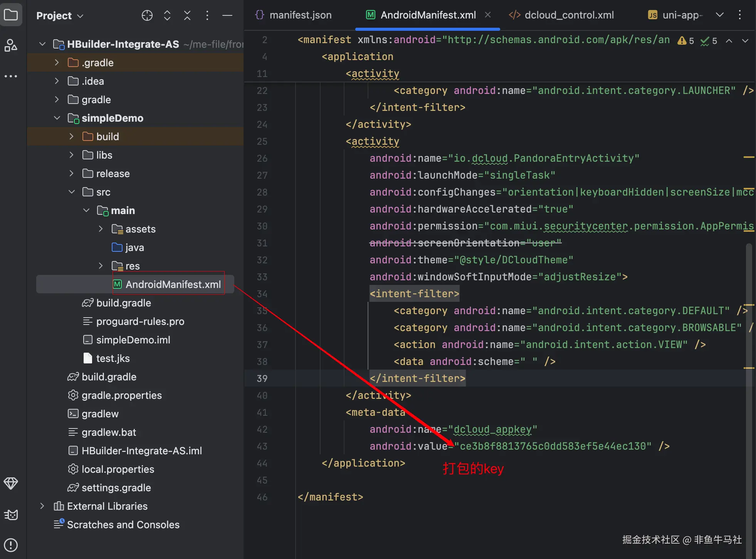The width and height of the screenshot is (756, 559).
Task: Collapse the simpleDemo module folder
Action: point(57,118)
